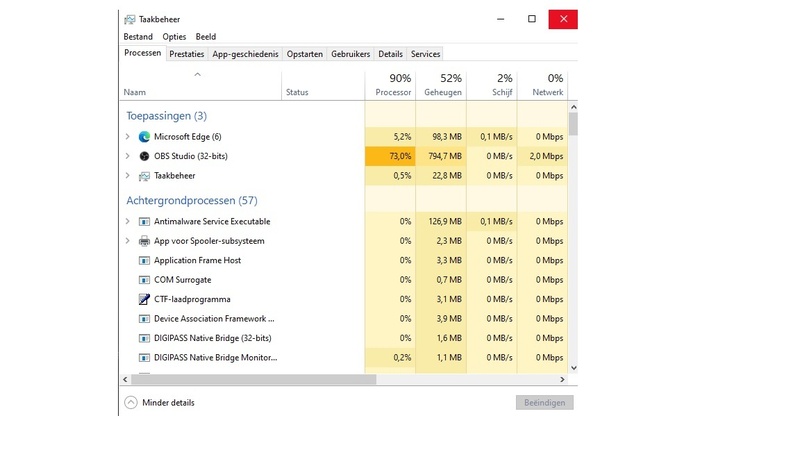Sort processes by Geheugen column
This screenshot has width=800, height=450.
pos(440,86)
